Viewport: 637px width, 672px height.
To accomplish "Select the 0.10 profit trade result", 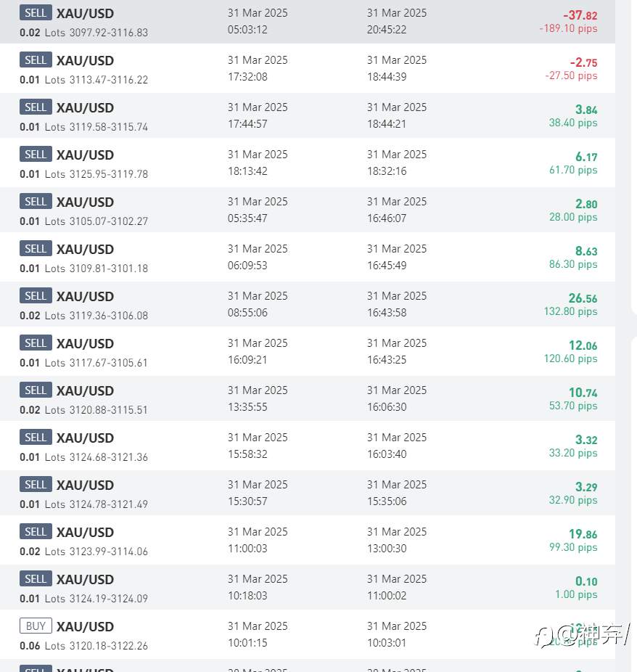I will coord(586,581).
